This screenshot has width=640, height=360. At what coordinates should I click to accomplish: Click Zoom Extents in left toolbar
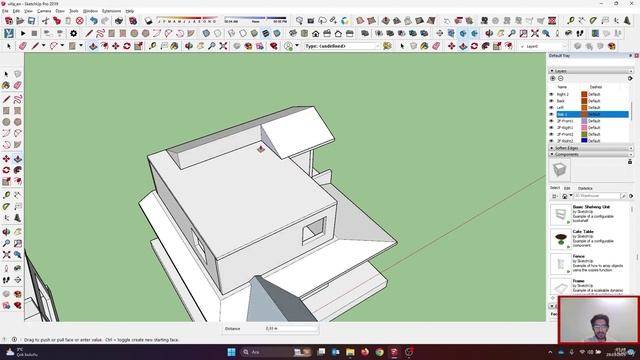tap(6, 255)
